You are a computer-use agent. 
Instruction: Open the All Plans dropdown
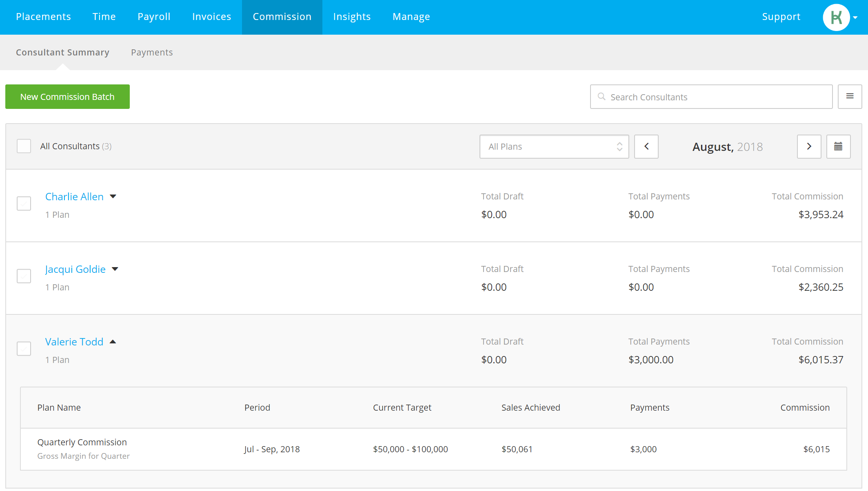(x=554, y=146)
